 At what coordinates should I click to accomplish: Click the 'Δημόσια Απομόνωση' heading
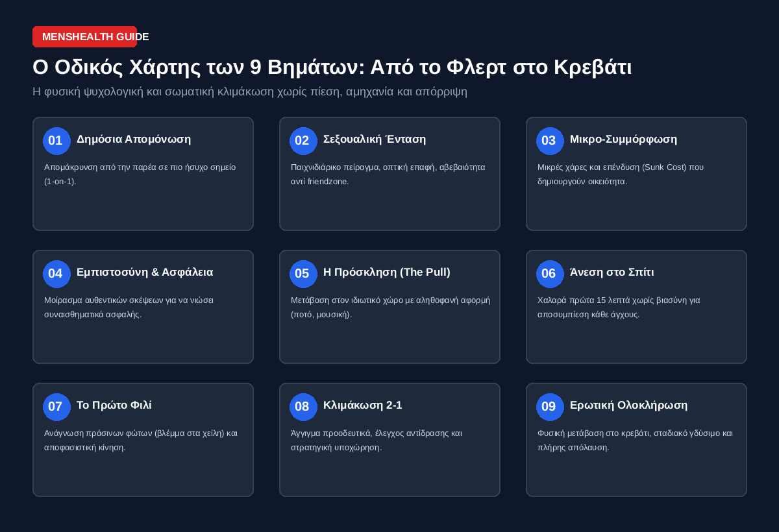coord(134,139)
